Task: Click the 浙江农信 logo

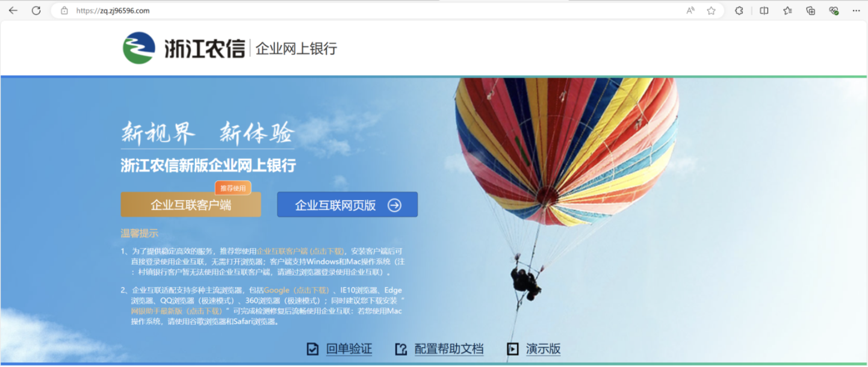Action: 184,48
